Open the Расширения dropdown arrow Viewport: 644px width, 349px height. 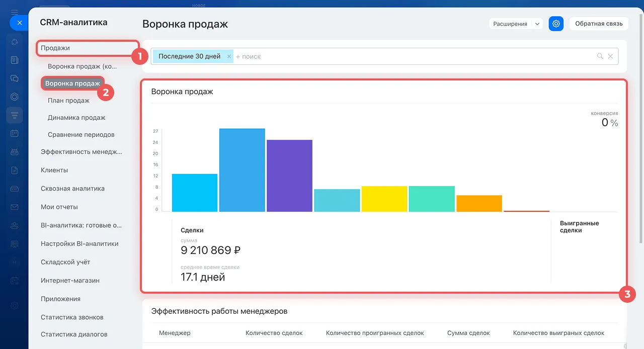tap(537, 24)
